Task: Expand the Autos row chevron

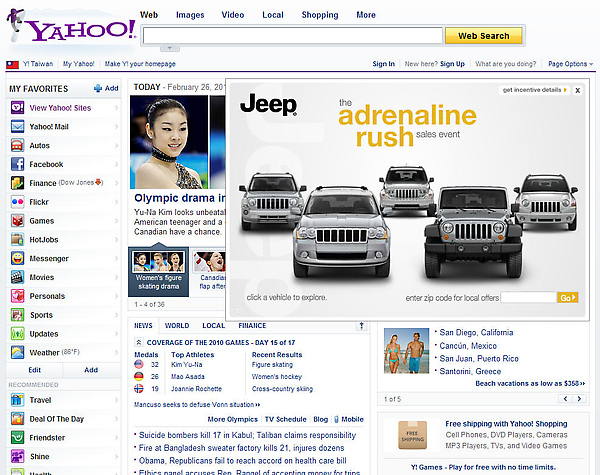Action: [116, 145]
